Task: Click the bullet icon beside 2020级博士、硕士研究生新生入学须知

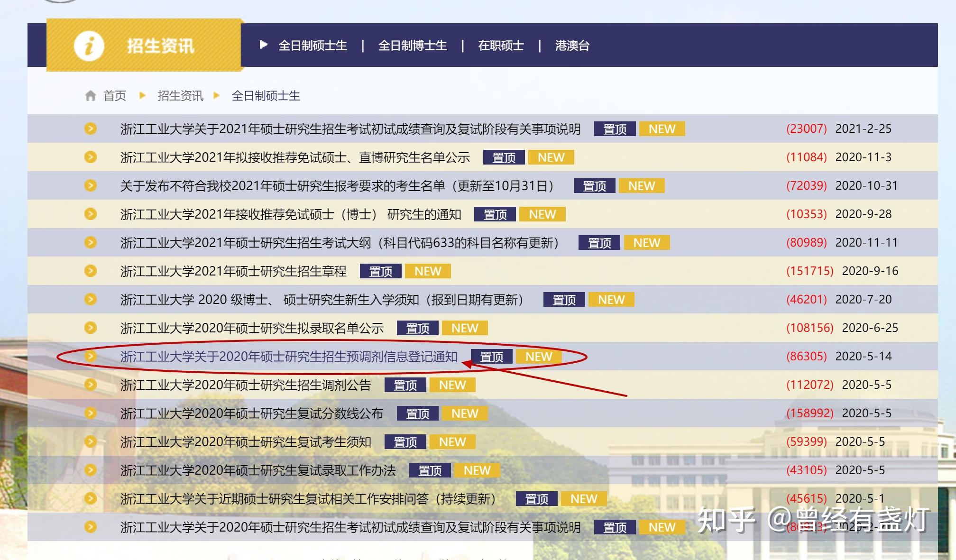Action: pyautogui.click(x=91, y=299)
